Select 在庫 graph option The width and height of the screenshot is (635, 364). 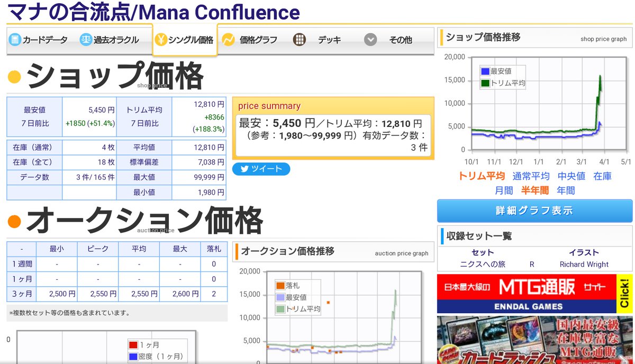[602, 176]
